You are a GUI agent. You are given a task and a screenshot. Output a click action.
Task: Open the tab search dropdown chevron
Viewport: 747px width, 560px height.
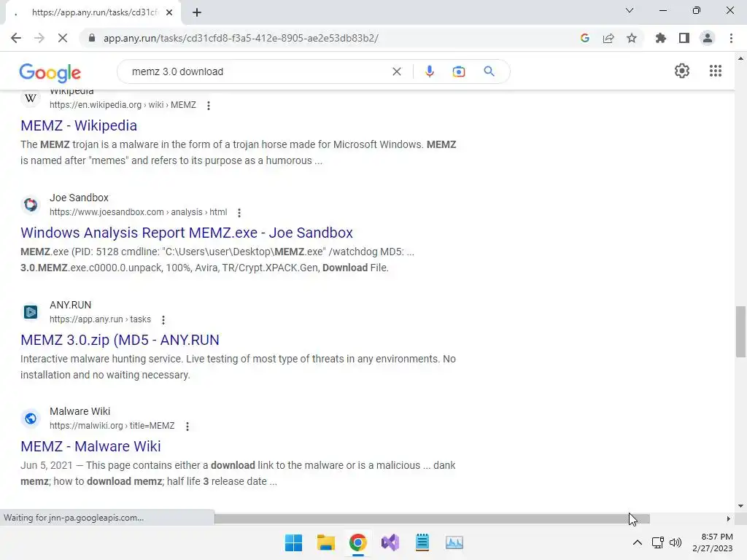tap(630, 10)
